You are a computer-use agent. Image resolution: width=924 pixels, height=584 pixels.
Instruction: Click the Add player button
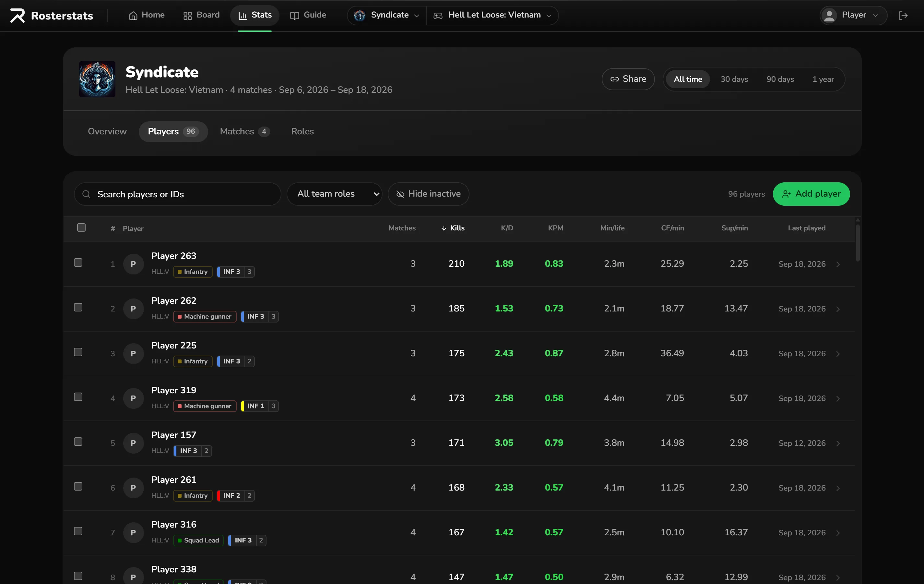811,194
